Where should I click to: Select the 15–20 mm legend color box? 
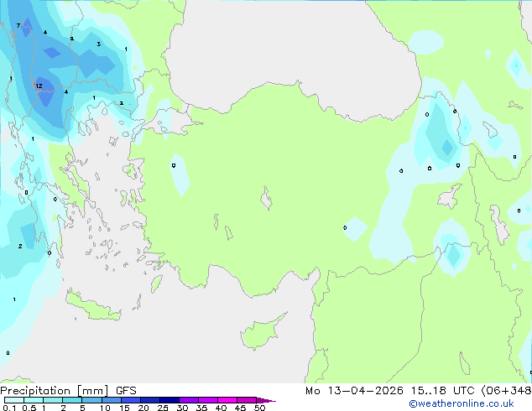pyautogui.click(x=130, y=400)
